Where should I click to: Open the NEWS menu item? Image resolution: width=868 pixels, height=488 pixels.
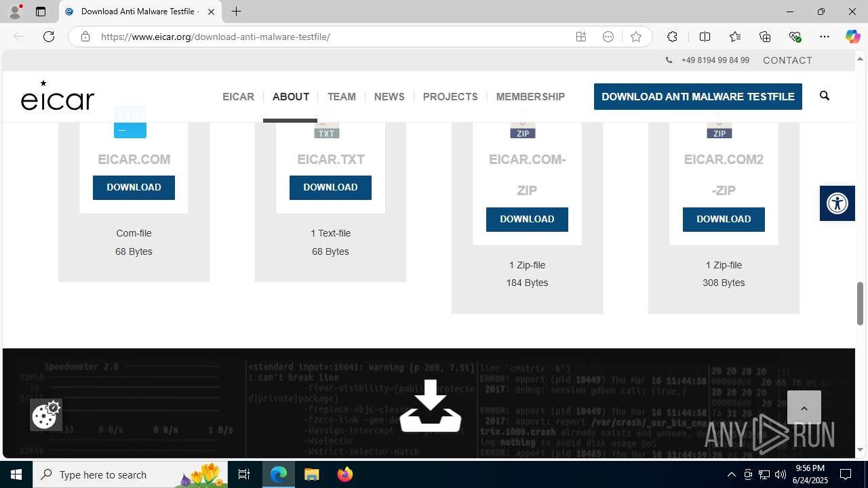pos(389,97)
